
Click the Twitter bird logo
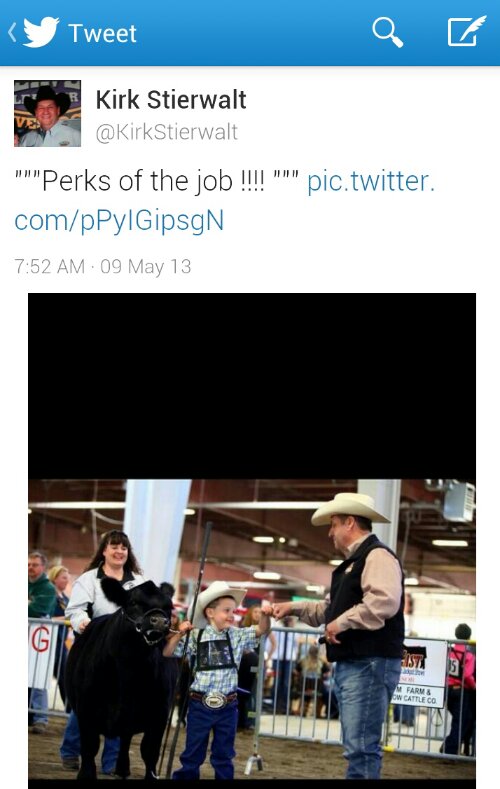(x=41, y=33)
